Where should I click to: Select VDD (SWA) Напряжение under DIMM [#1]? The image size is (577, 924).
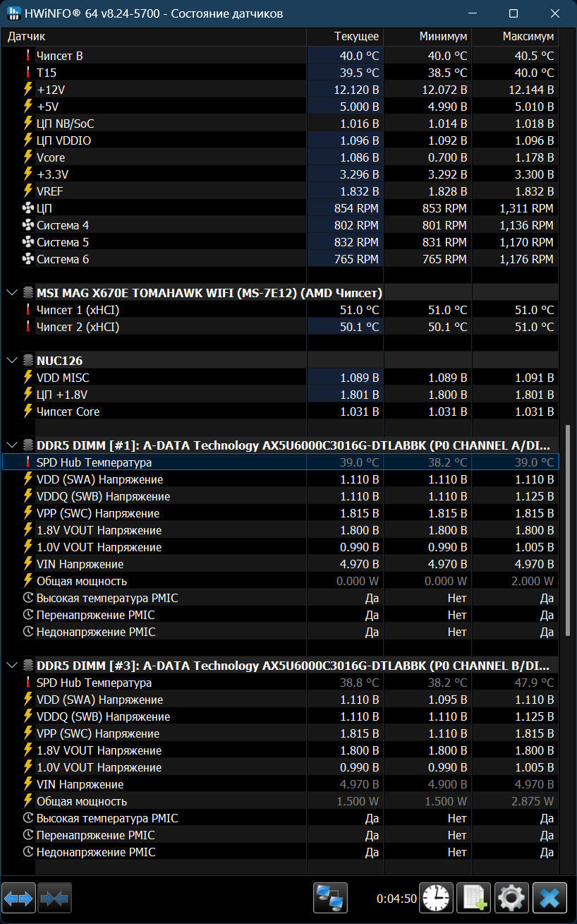(281, 479)
